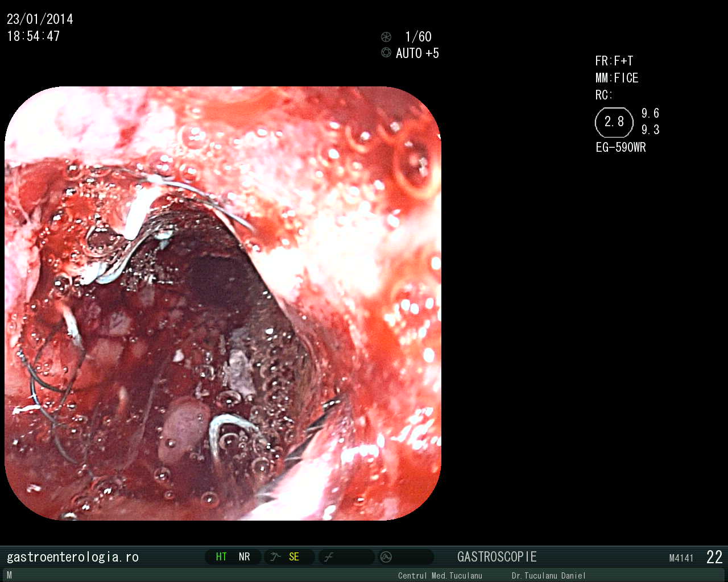Toggle the green HT indicator
Image resolution: width=728 pixels, height=582 pixels.
pyautogui.click(x=221, y=557)
